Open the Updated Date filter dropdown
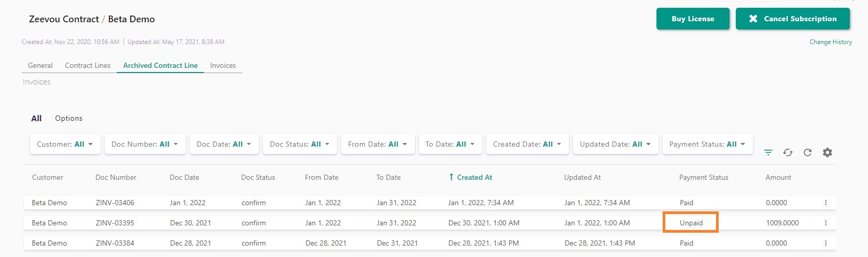This screenshot has height=257, width=868. click(x=615, y=144)
